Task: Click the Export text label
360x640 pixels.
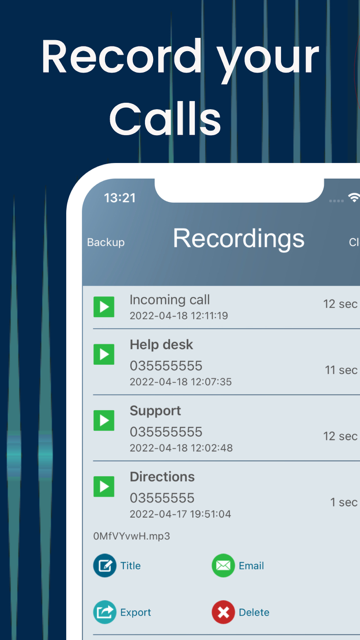Action: [136, 612]
